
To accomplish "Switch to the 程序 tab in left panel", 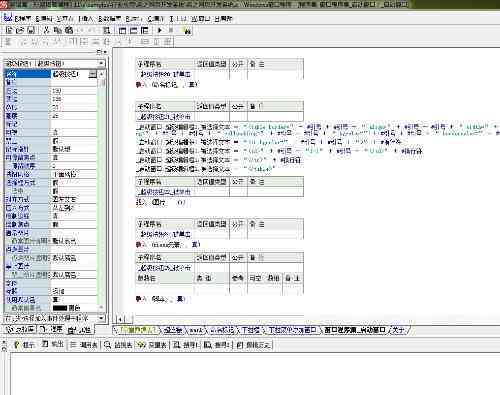I will pos(52,330).
